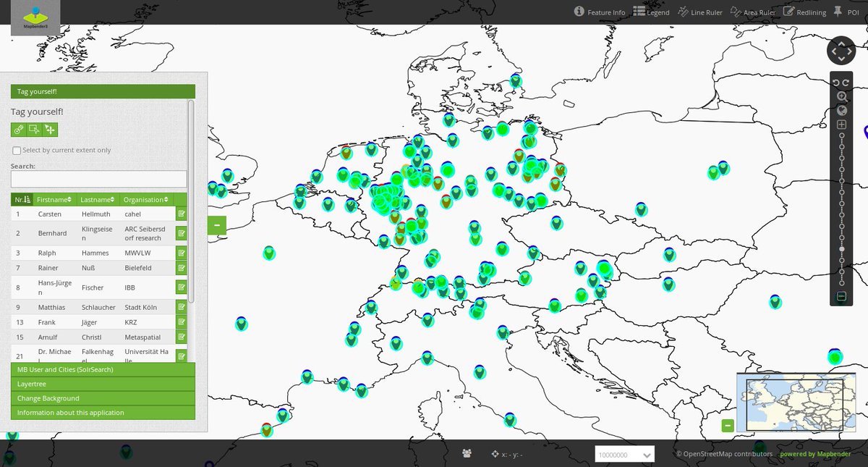Zoom in with the plus button
Image resolution: width=868 pixels, height=467 pixels.
842,125
